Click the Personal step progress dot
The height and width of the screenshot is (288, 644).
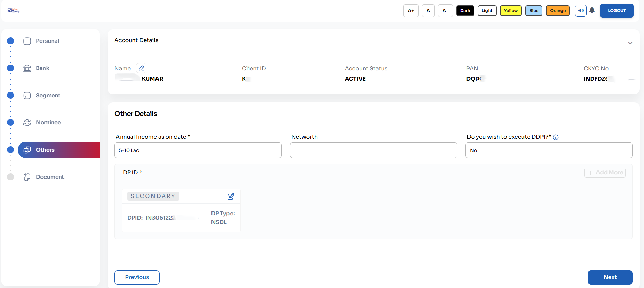11,41
